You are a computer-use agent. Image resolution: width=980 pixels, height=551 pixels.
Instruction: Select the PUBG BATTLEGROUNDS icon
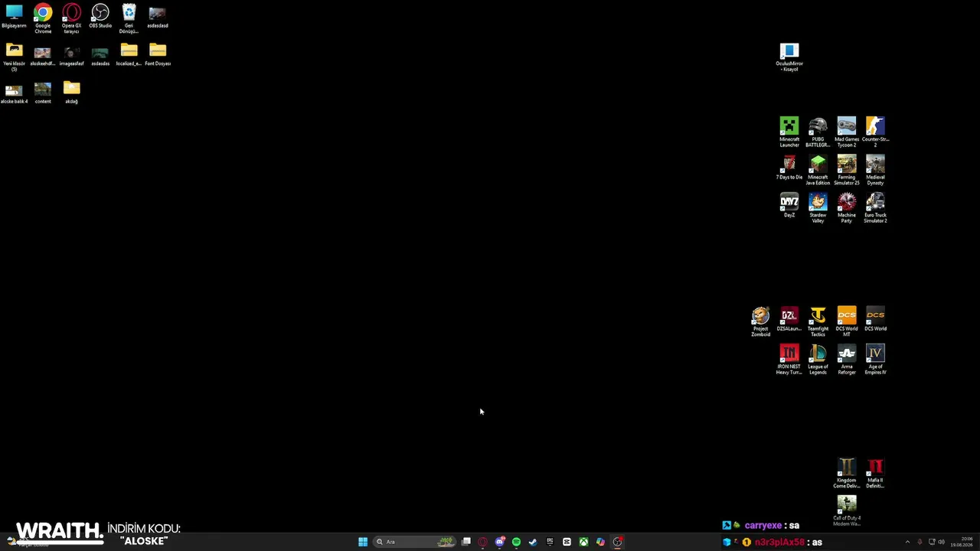coord(818,132)
